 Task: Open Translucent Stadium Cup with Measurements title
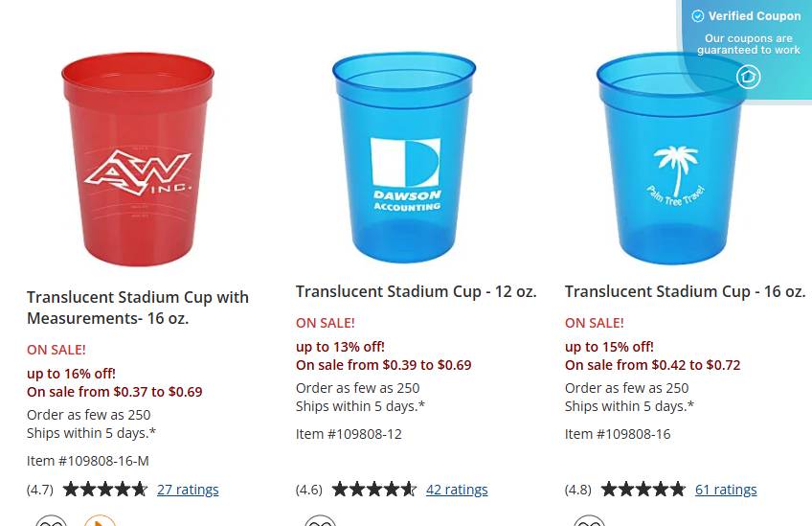pos(138,308)
